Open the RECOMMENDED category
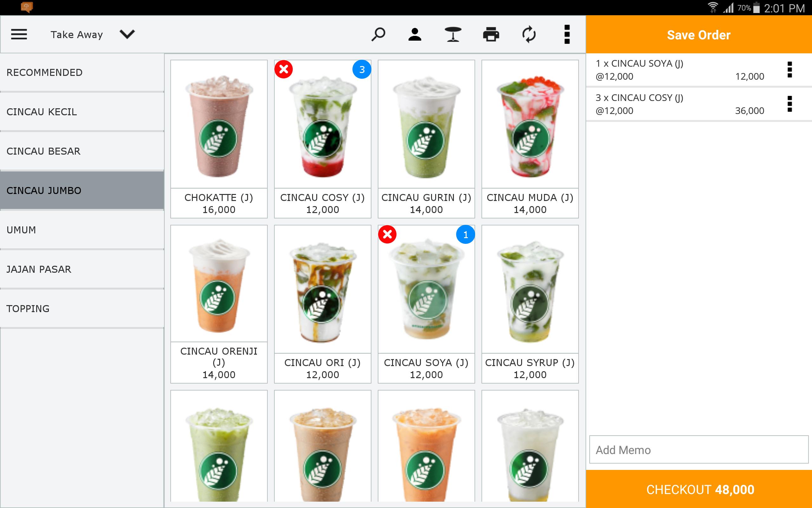The height and width of the screenshot is (508, 812). pos(82,73)
